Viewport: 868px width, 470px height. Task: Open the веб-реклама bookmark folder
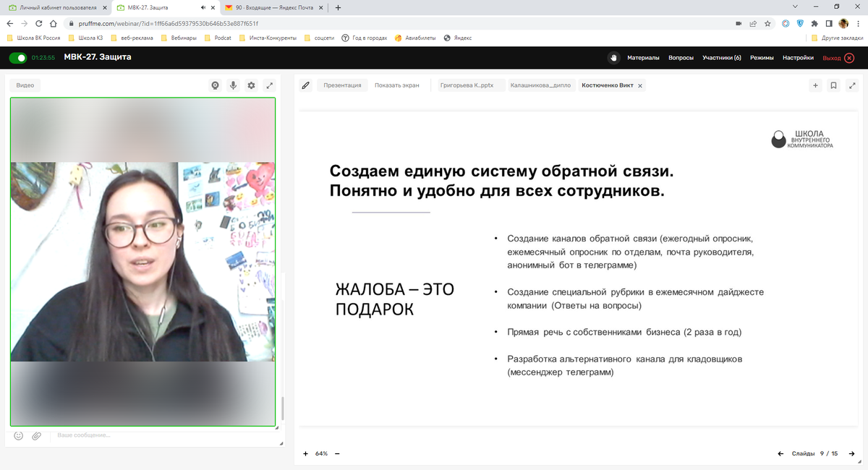coord(132,38)
